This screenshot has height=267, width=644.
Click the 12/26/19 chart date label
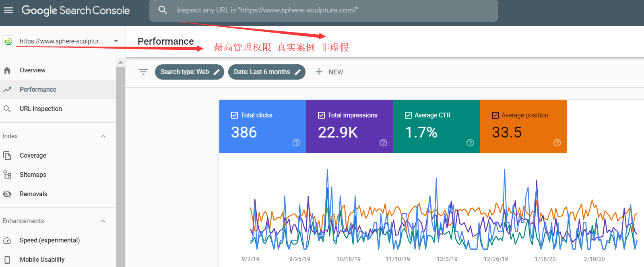coord(496,259)
